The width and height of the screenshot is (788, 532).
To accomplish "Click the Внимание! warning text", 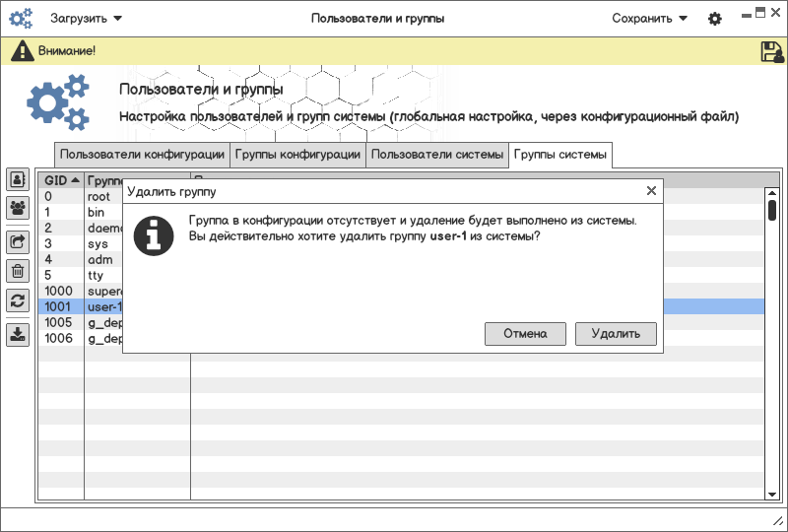I will 67,51.
